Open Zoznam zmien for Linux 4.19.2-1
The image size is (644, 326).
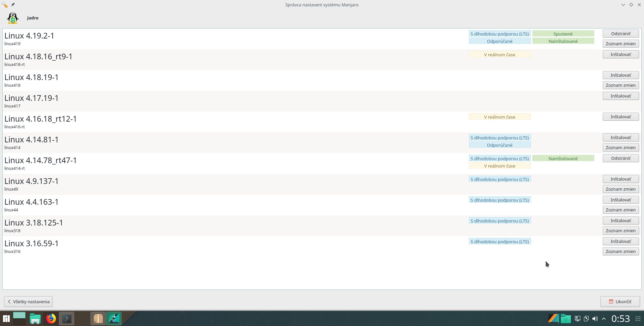click(621, 44)
